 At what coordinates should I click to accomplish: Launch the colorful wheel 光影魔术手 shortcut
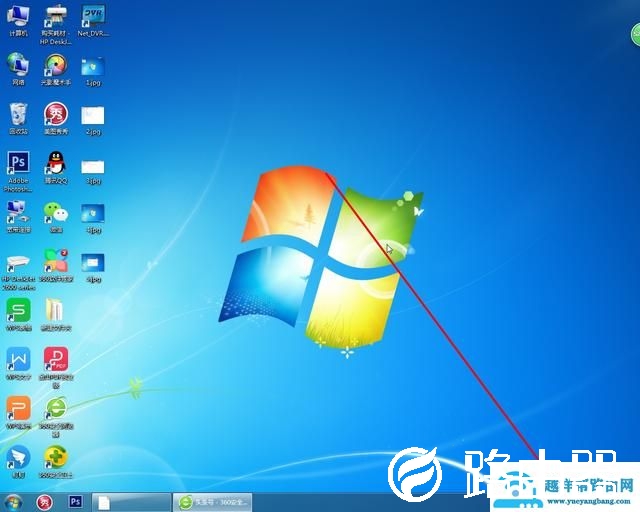tap(56, 69)
